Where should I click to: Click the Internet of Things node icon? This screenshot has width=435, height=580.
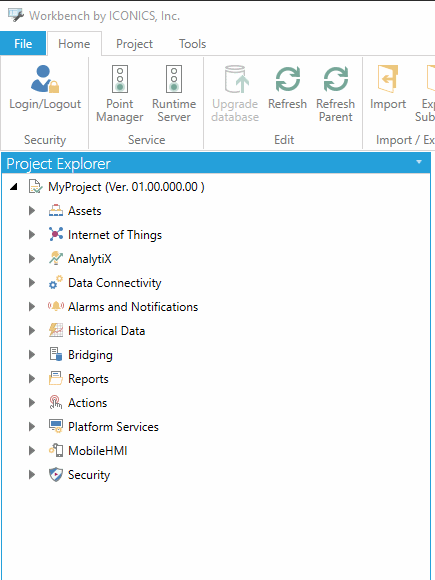point(56,235)
